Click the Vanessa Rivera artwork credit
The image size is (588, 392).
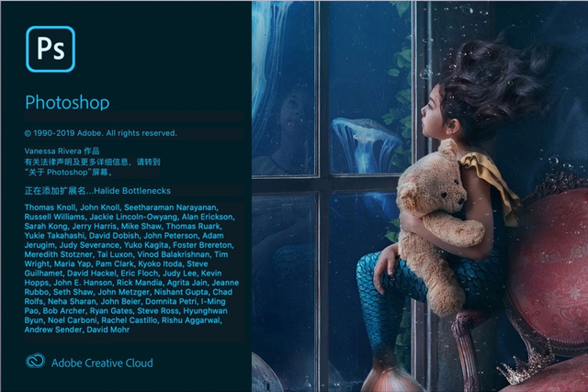coord(62,151)
